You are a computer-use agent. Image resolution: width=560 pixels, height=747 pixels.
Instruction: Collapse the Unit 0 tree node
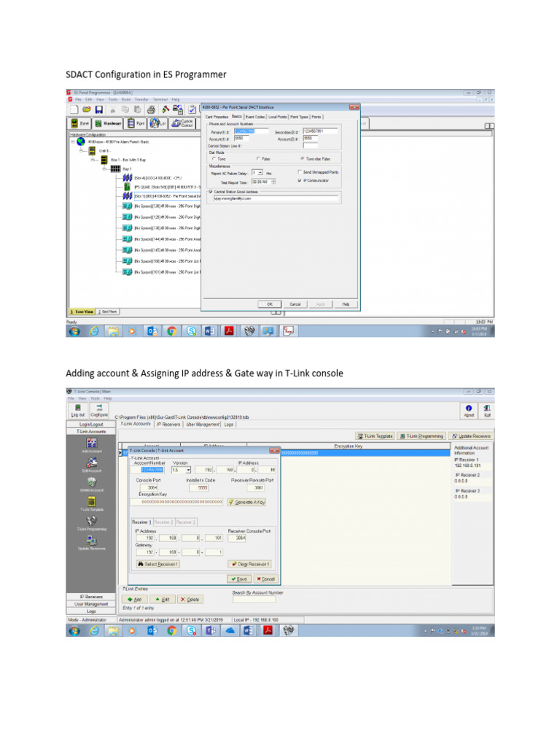(x=82, y=150)
